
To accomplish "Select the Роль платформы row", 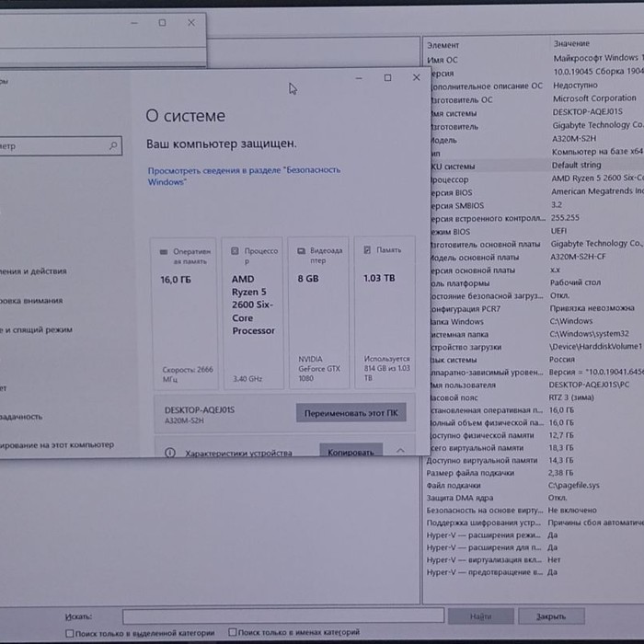I will [x=536, y=282].
